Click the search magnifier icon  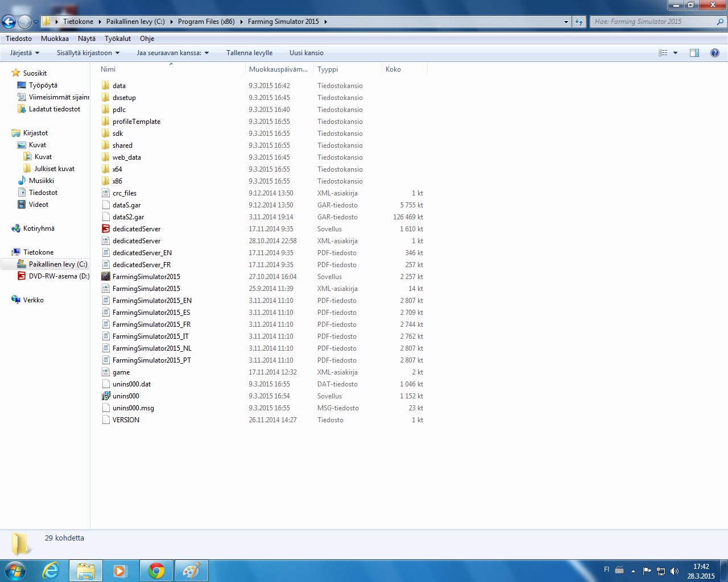[720, 22]
